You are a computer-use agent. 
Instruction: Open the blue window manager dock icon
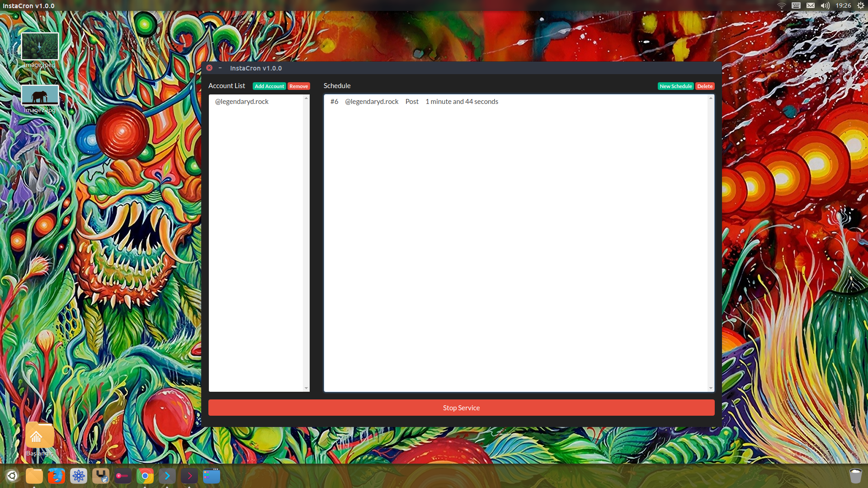click(212, 476)
